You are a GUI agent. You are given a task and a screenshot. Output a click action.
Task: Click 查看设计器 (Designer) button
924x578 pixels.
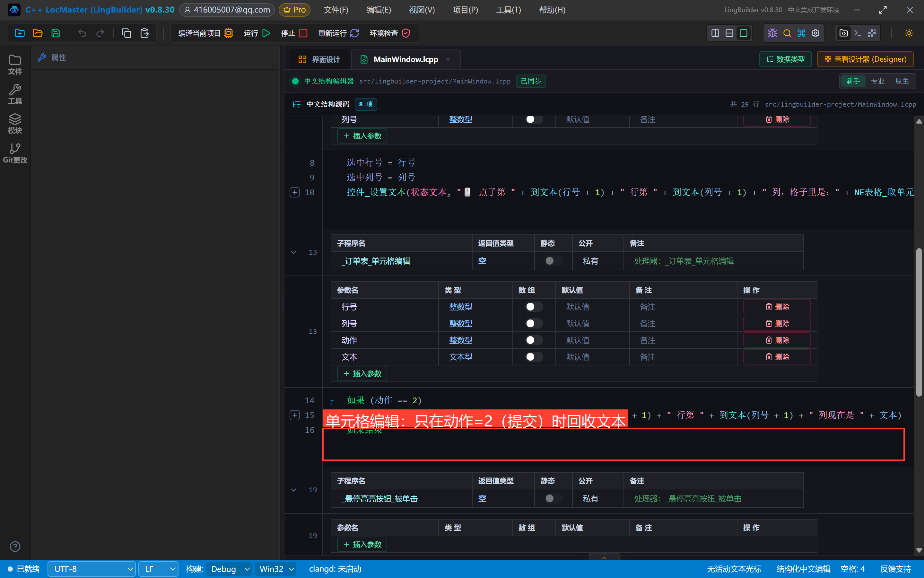[x=865, y=59]
